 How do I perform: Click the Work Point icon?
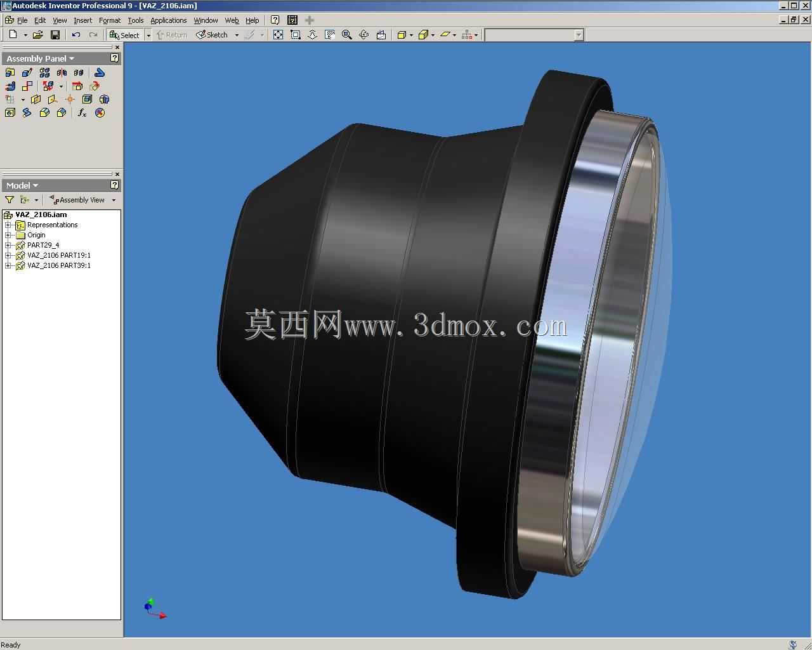click(x=70, y=100)
